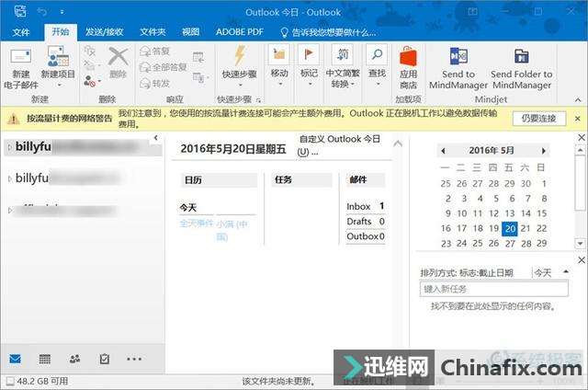Click the Tell me what to do box

click(329, 33)
